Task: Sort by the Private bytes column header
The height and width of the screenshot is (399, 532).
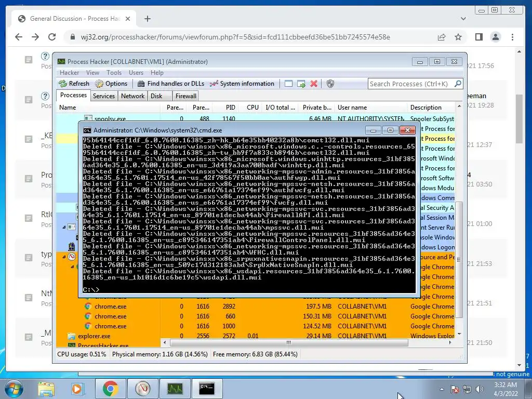Action: pos(316,108)
